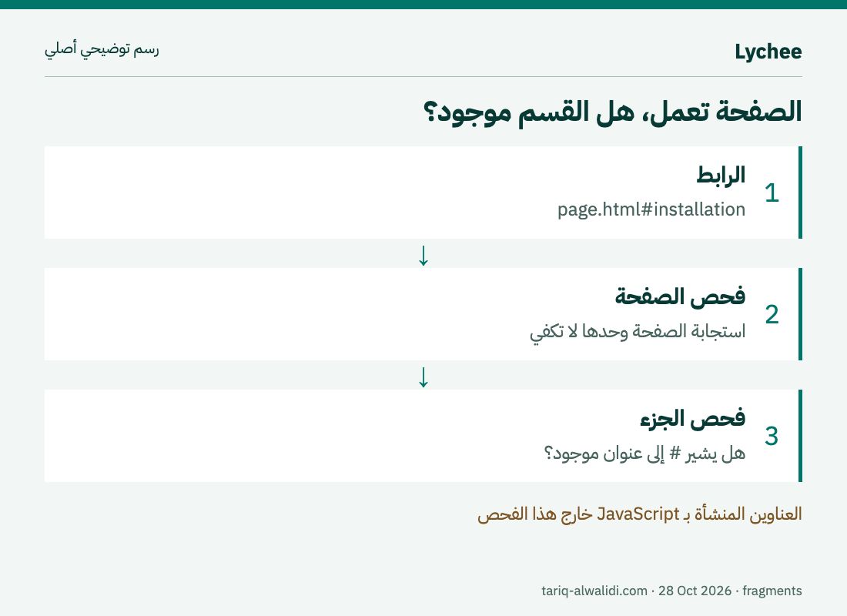Select the footer date "28 Oct 2026"
Image resolution: width=847 pixels, height=616 pixels.
click(x=695, y=591)
